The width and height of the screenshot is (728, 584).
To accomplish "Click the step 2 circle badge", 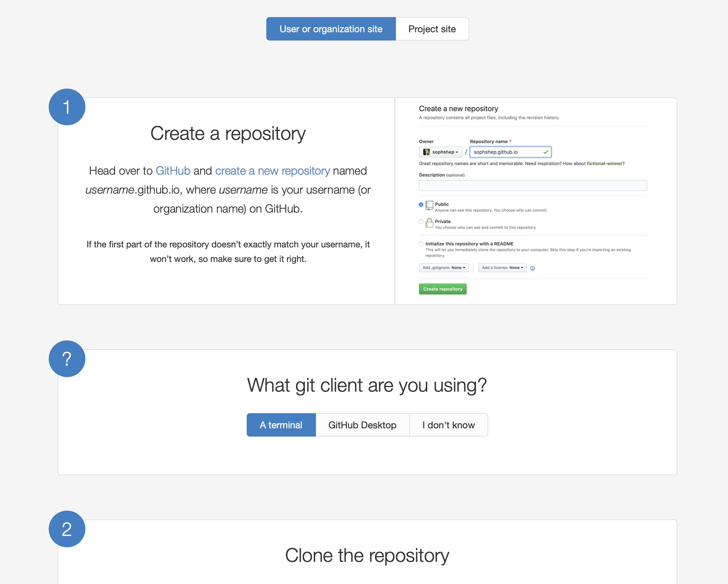I will point(67,529).
